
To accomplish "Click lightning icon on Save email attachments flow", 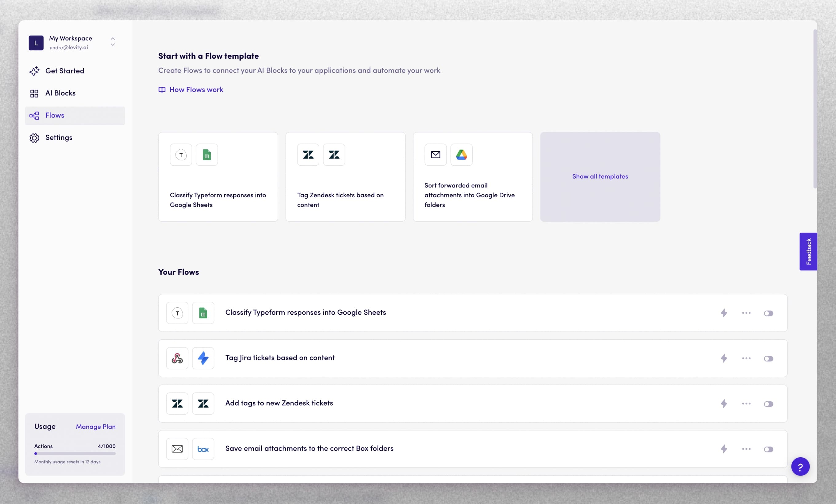I will point(724,449).
